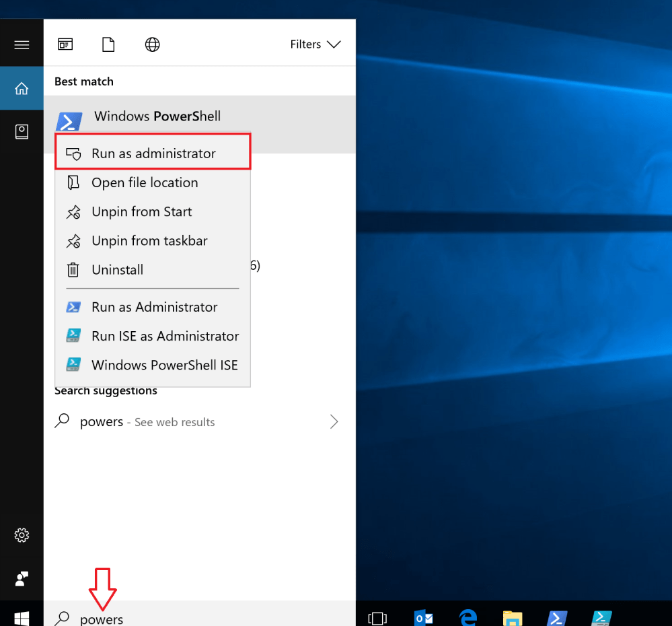Filter search results to Documents
The width and height of the screenshot is (672, 626).
[x=108, y=44]
